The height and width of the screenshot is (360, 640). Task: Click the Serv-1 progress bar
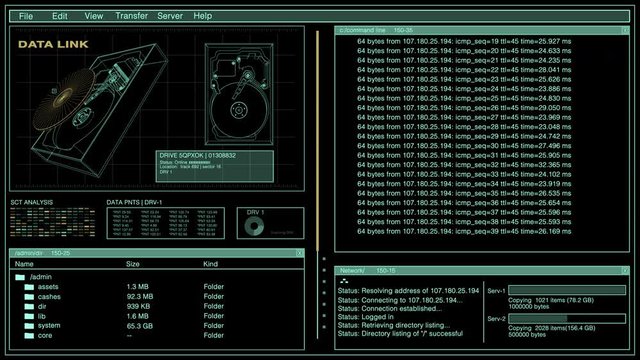point(567,290)
